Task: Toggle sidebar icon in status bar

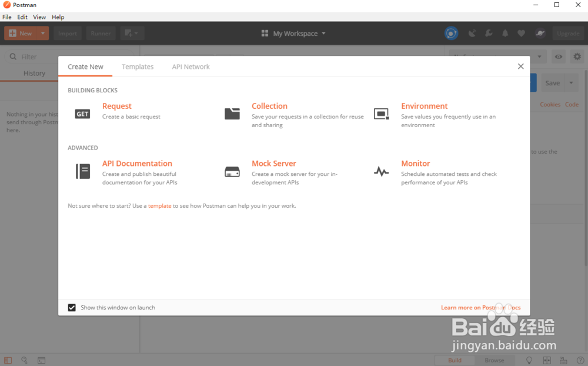Action: coord(8,360)
